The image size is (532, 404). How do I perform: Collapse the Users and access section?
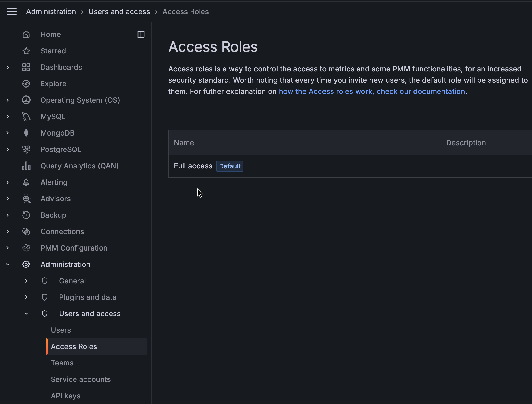[x=26, y=314]
